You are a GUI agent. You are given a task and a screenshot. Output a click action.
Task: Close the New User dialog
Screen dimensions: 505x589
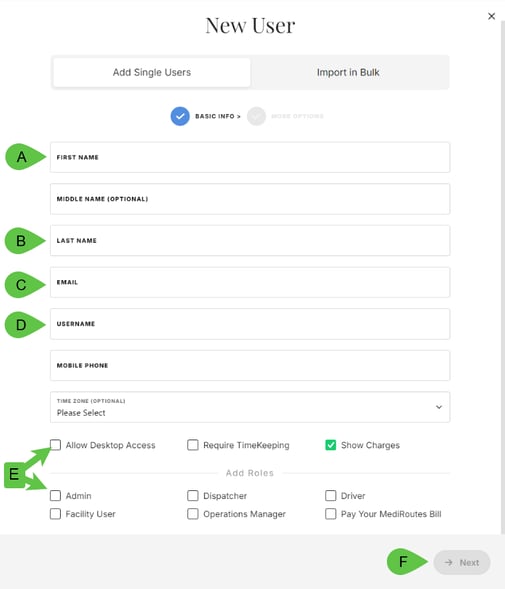tap(491, 16)
